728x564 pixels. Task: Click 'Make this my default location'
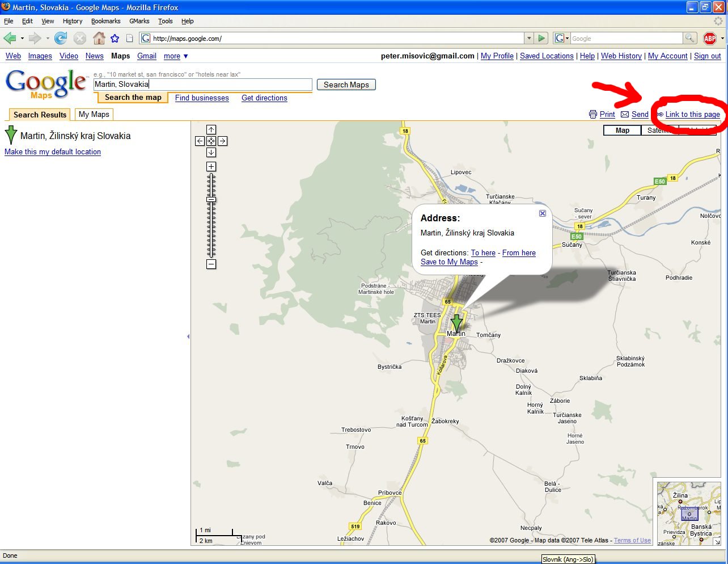click(x=53, y=151)
